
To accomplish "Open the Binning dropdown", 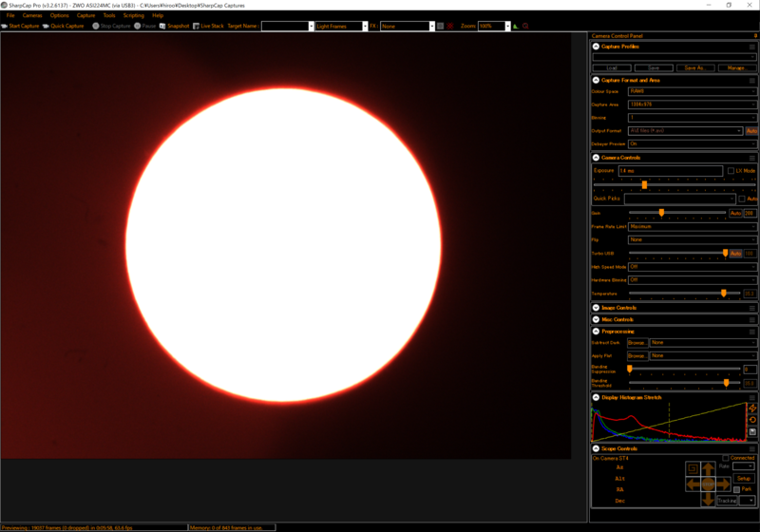I will [x=693, y=118].
